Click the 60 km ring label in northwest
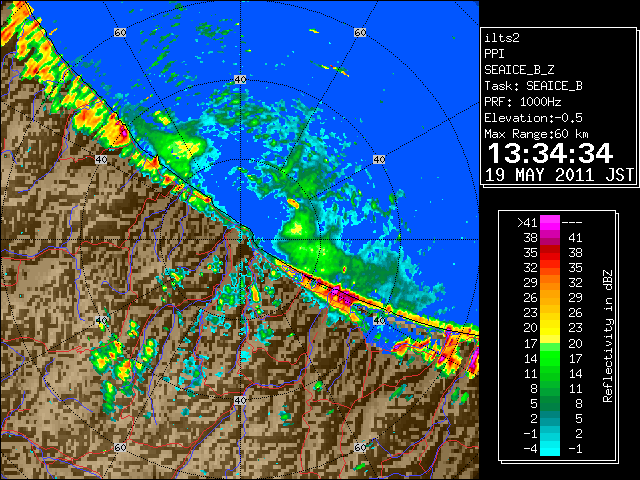Screen dimensions: 640x480 click(120, 32)
